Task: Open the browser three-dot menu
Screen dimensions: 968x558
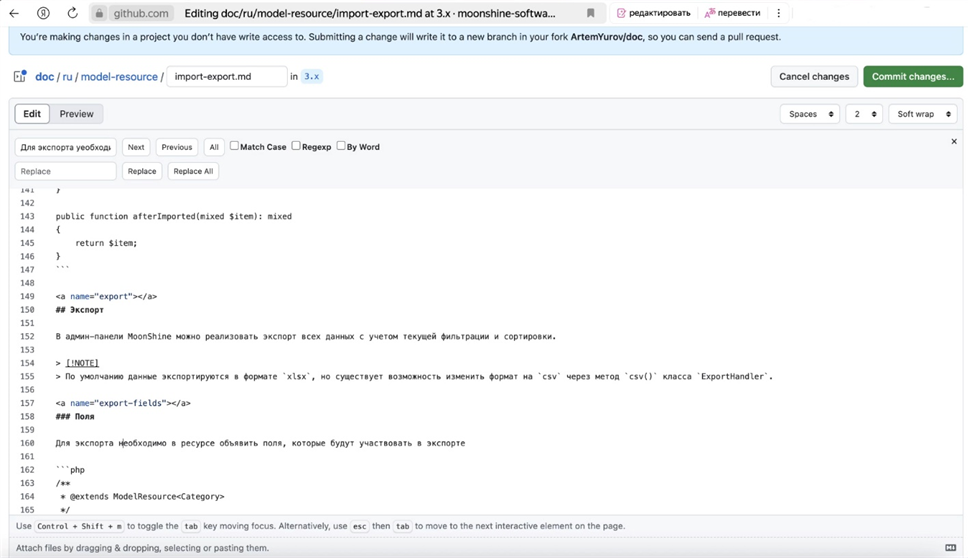Action: pyautogui.click(x=778, y=13)
